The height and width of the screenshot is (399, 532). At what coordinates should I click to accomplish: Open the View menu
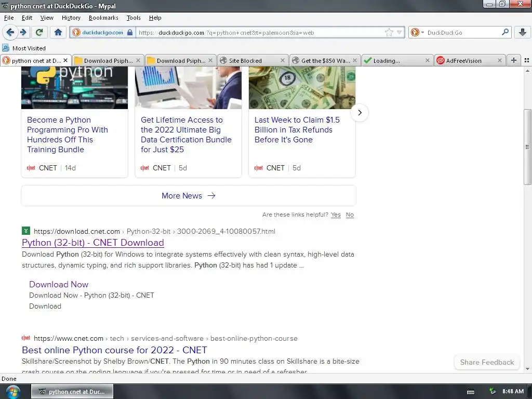(x=46, y=18)
